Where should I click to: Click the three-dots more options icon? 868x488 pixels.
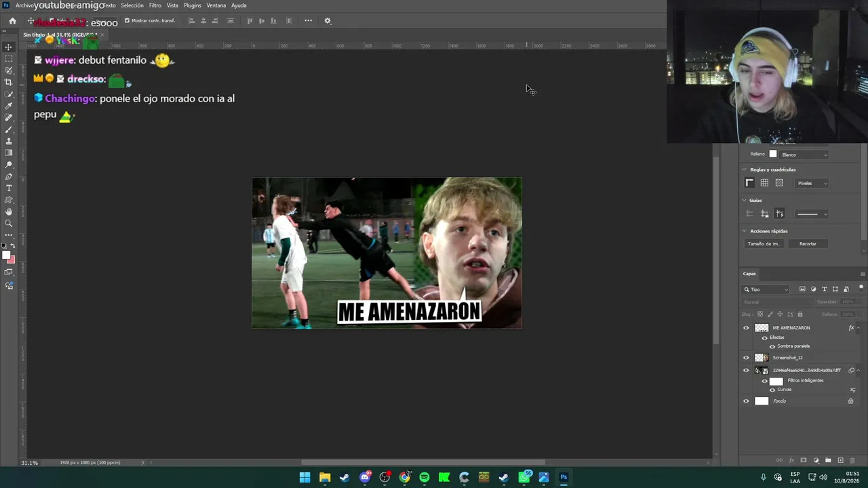pos(309,20)
